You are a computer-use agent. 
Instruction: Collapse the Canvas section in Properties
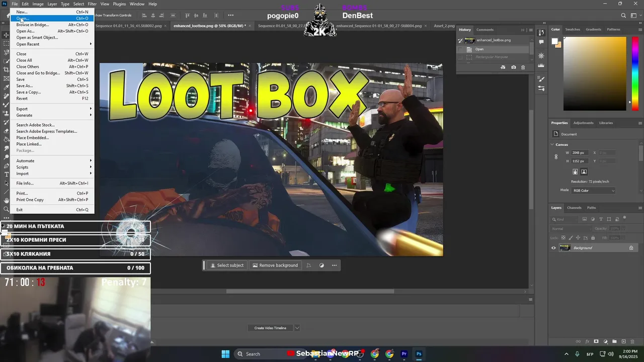[552, 145]
